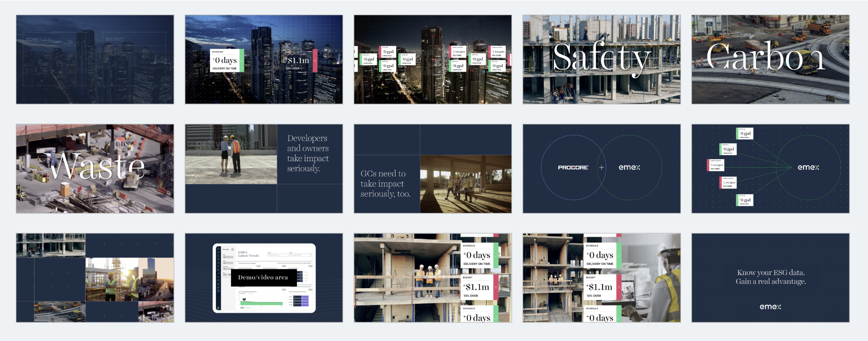This screenshot has height=341, width=868.
Task: Click the "Demo/video area" black label
Action: coord(263,277)
